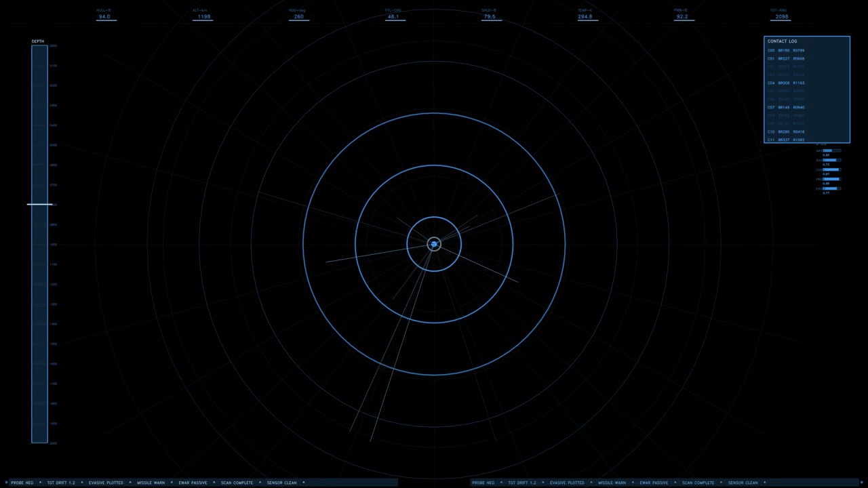868x488 pixels.
Task: Click the HULL-% readout showing 94.0
Action: coord(104,16)
